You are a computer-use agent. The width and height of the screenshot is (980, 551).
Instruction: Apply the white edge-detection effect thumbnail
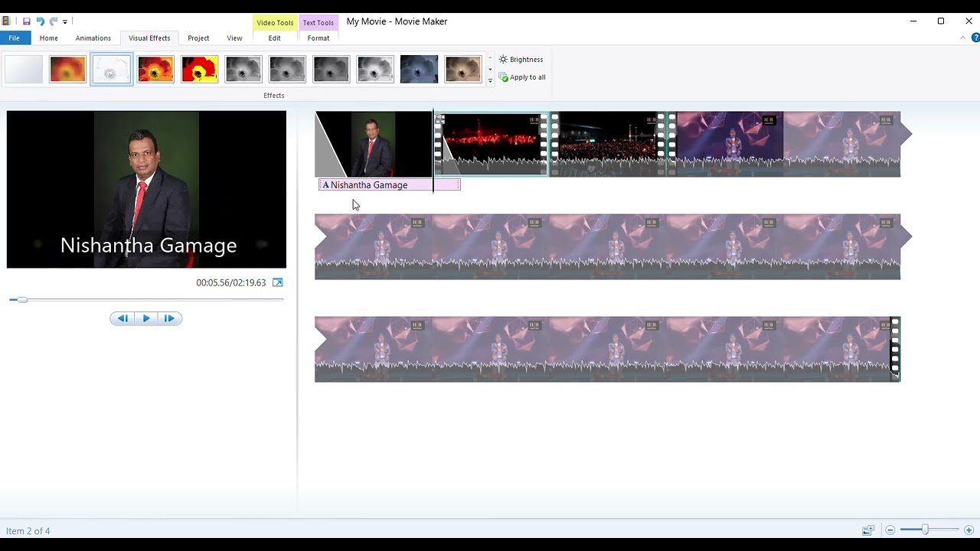[x=112, y=69]
